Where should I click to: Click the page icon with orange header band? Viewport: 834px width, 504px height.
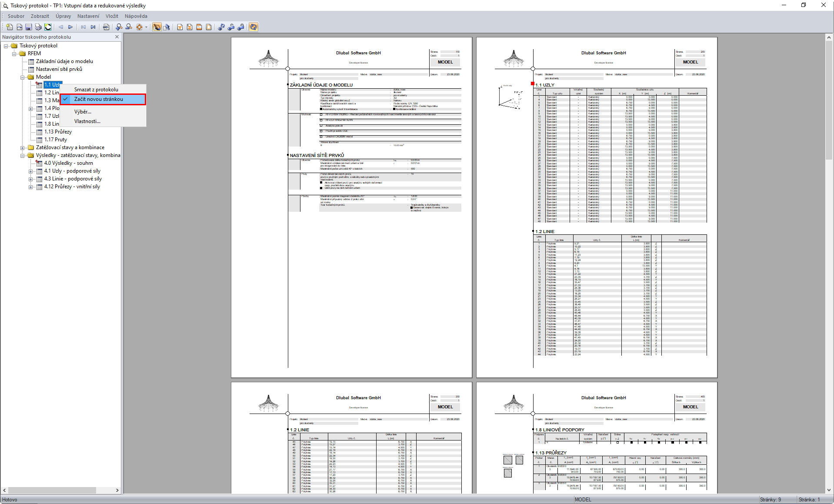[x=199, y=27]
